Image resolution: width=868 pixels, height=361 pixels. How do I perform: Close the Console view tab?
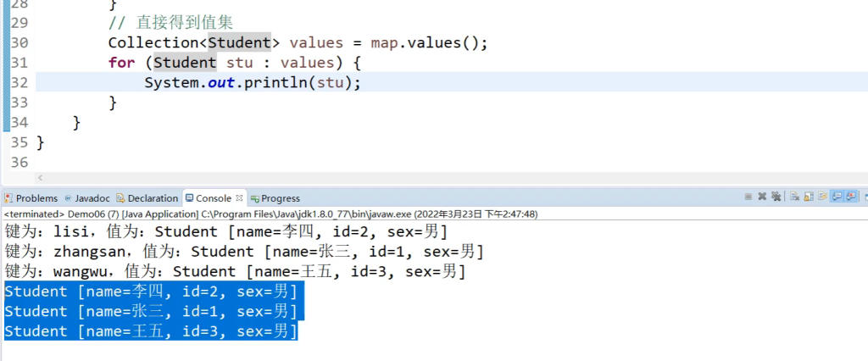click(x=239, y=197)
